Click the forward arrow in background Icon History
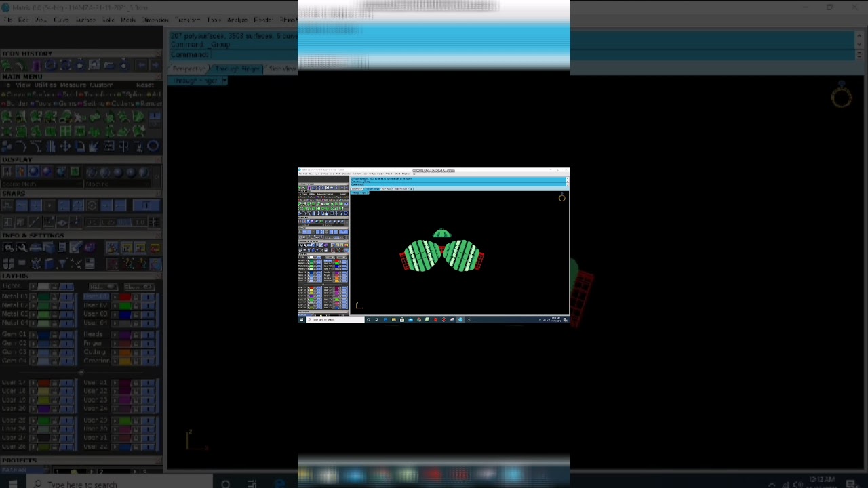This screenshot has height=488, width=868. tap(155, 66)
